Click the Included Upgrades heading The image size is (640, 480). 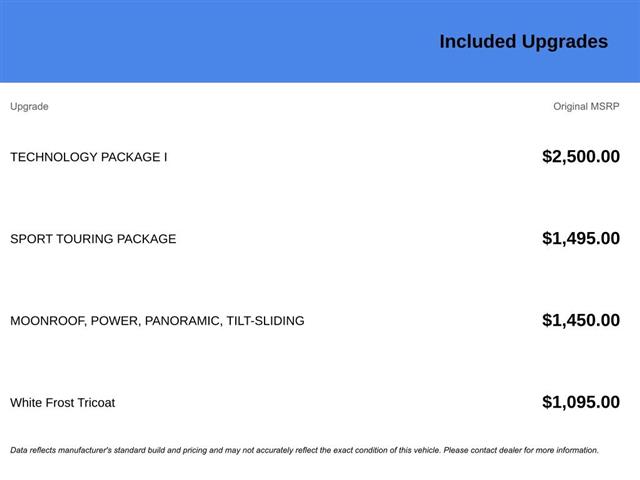(x=523, y=41)
